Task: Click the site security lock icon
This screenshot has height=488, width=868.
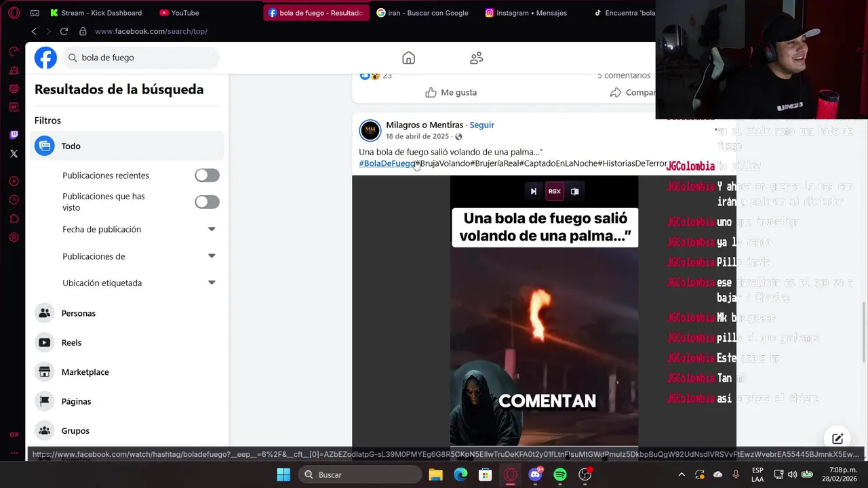Action: (83, 31)
